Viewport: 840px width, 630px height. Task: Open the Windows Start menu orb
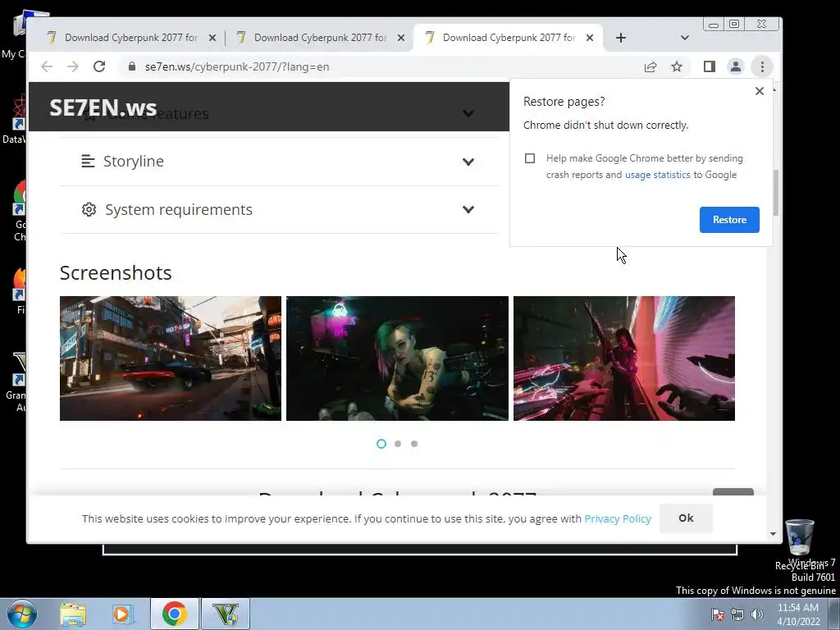(21, 614)
